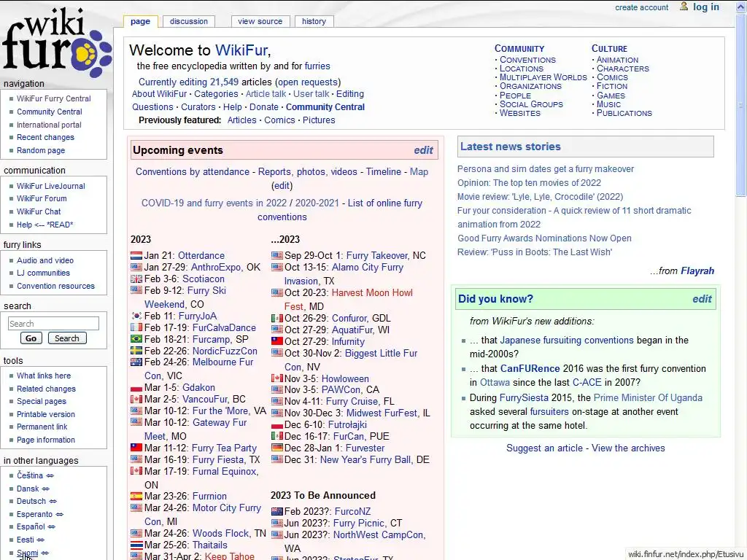
Task: Click the Taiwan flag beside Infurnity
Action: 276,341
